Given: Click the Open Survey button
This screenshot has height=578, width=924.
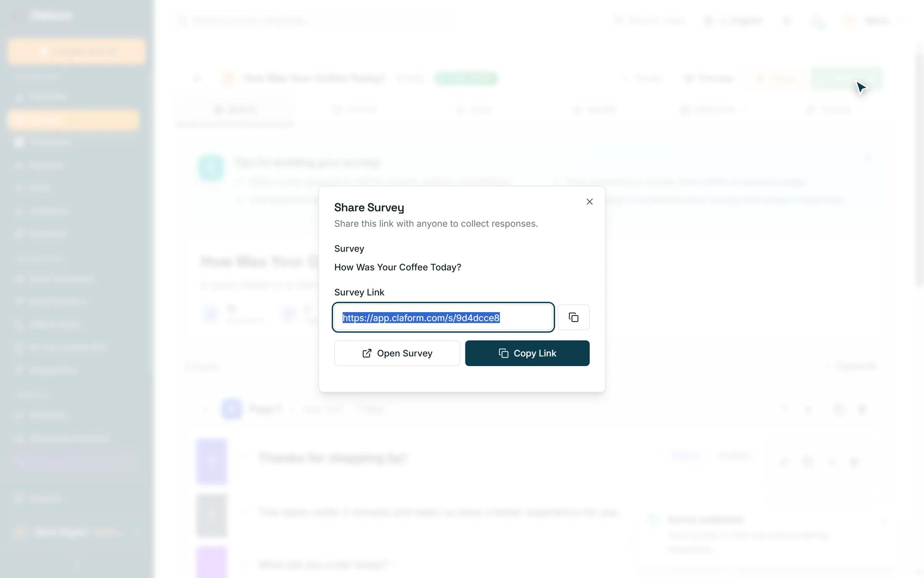Looking at the screenshot, I should tap(397, 353).
